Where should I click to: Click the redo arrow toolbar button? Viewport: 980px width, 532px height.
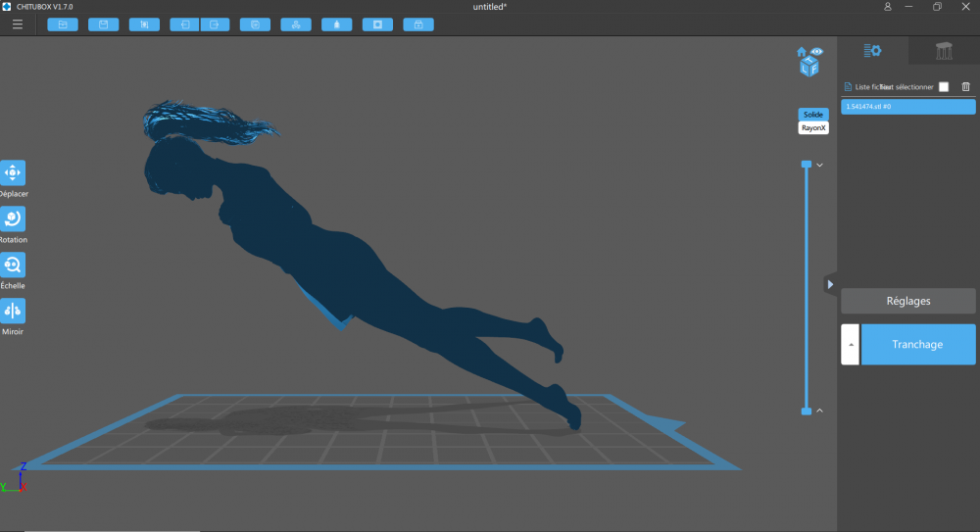pos(215,24)
